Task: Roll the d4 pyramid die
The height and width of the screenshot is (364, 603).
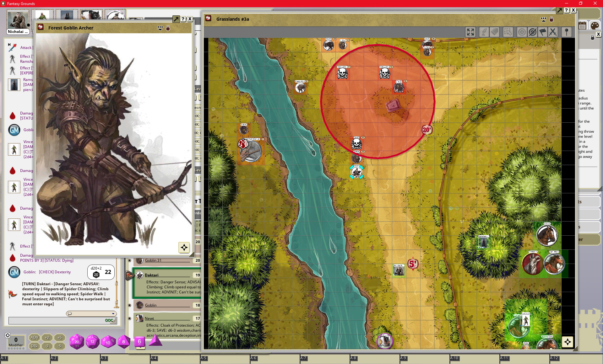Action: click(155, 340)
